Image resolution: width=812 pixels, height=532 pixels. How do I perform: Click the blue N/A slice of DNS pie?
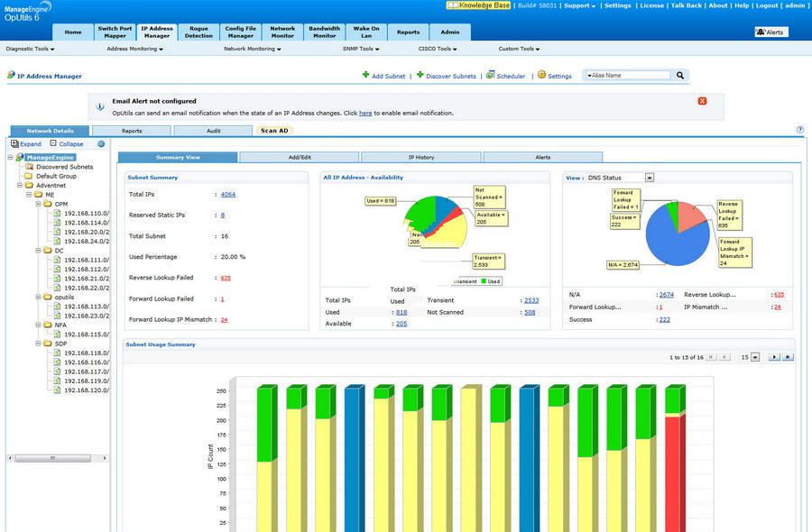coord(673,241)
